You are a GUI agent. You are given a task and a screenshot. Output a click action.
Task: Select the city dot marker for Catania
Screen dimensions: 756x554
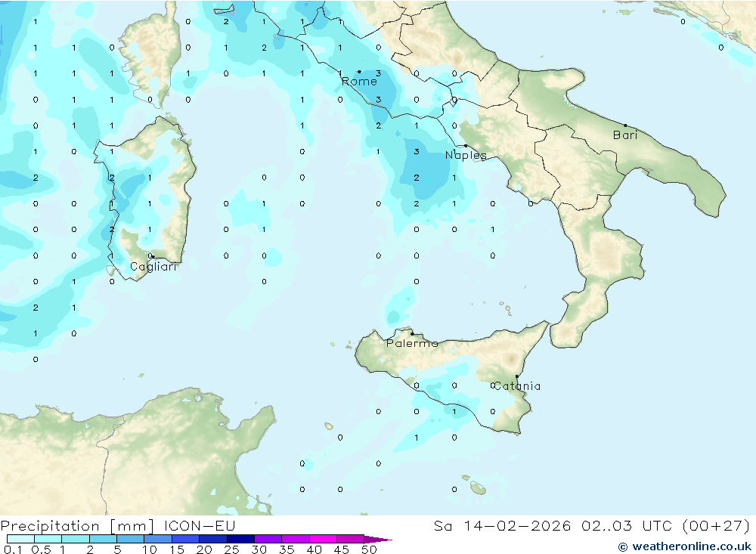tap(517, 376)
